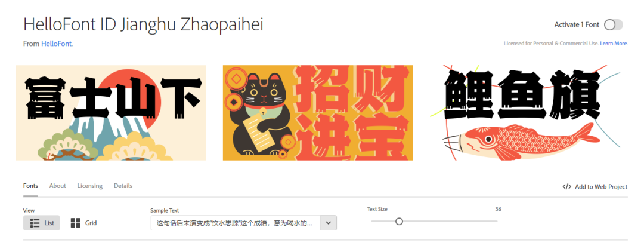Select the Grid view label
This screenshot has height=249, width=644.
[91, 223]
